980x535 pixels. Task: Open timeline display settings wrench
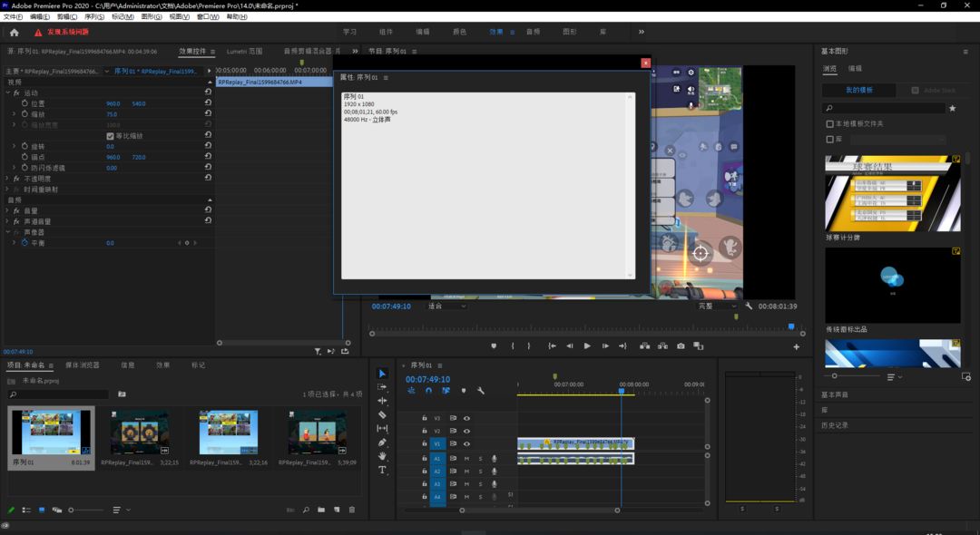coord(481,391)
